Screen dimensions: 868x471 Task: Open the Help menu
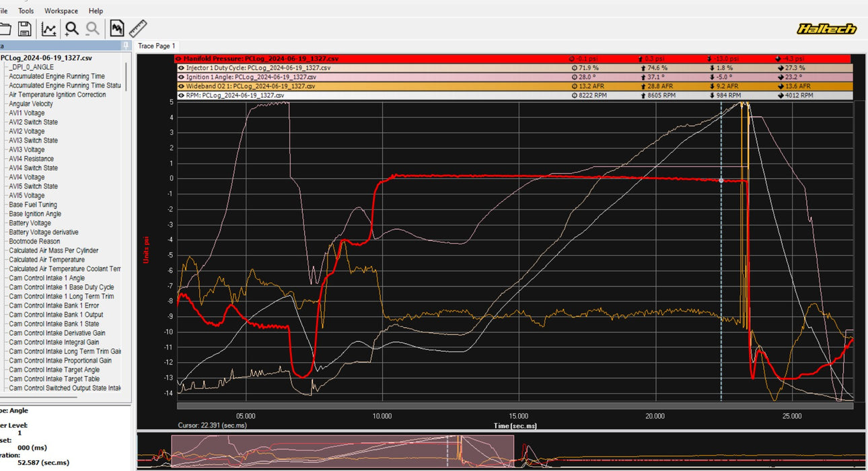point(96,11)
